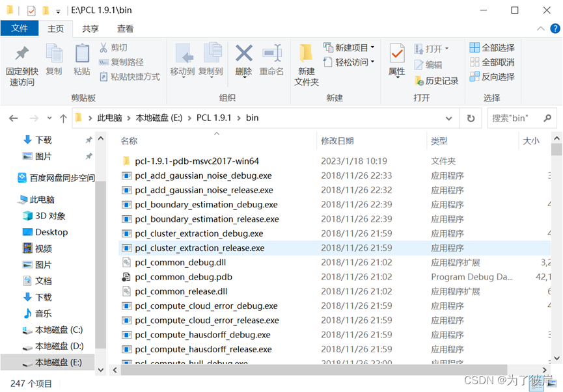This screenshot has width=563, height=392.
Task: Expand the address bar history dropdown
Action: click(x=449, y=118)
